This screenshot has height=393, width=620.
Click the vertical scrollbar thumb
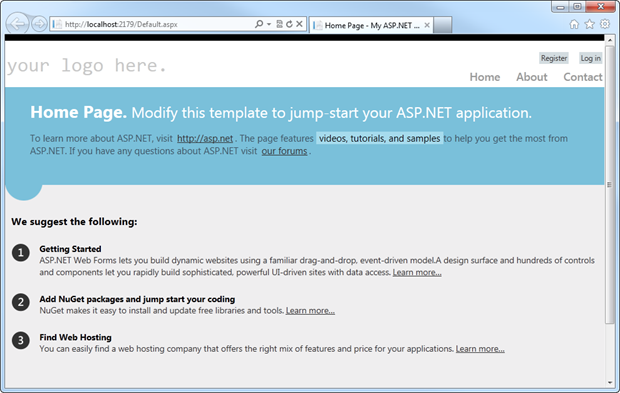click(x=610, y=184)
